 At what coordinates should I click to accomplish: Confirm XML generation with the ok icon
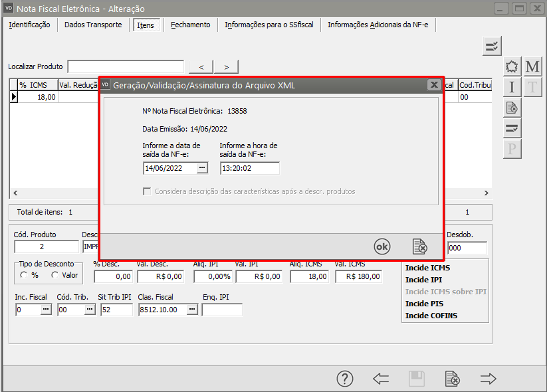[x=382, y=246]
